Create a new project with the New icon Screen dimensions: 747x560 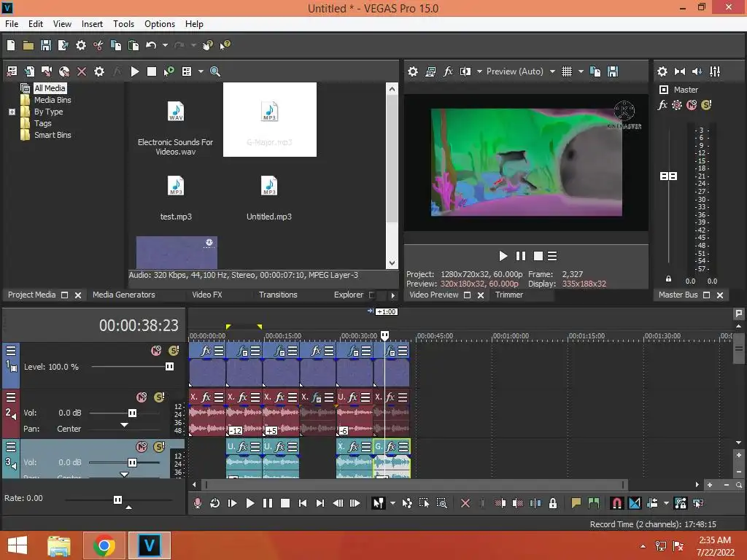[x=11, y=45]
